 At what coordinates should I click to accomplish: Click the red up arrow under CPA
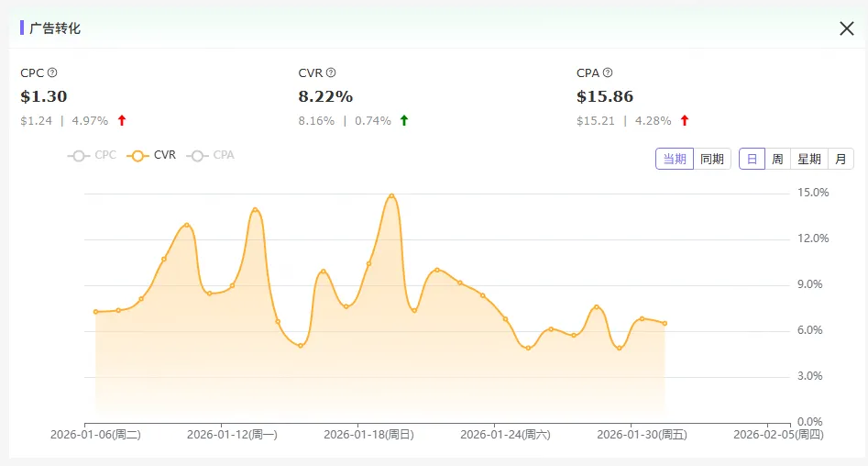pyautogui.click(x=684, y=120)
